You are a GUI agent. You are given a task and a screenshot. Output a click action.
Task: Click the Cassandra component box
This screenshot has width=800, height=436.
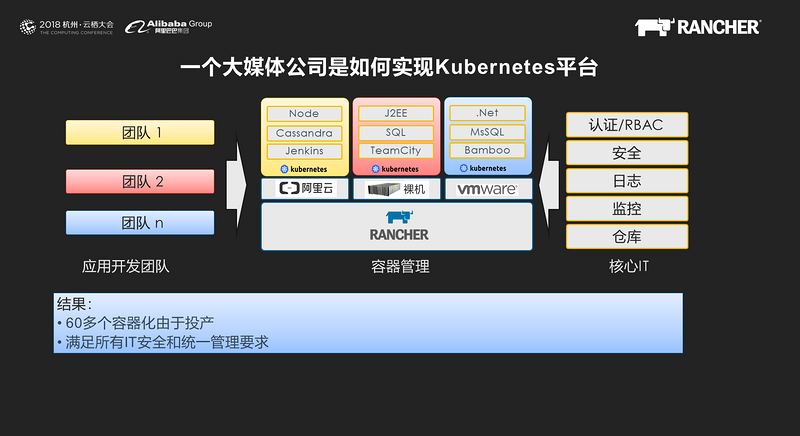pos(304,133)
